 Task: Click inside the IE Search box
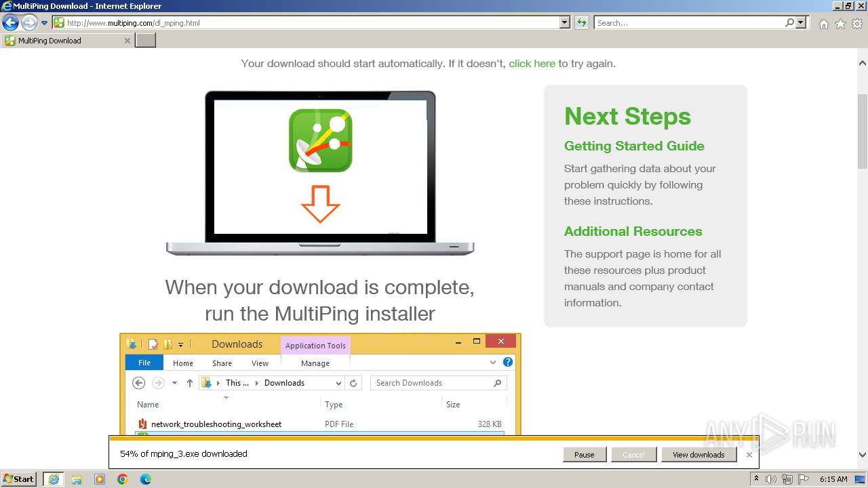coord(689,22)
